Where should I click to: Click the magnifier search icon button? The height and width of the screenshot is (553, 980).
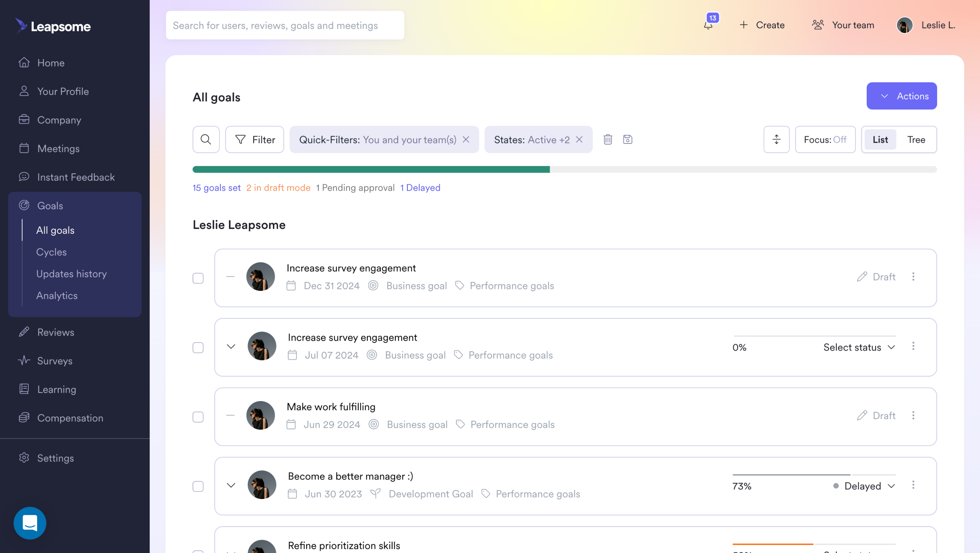[x=206, y=139]
